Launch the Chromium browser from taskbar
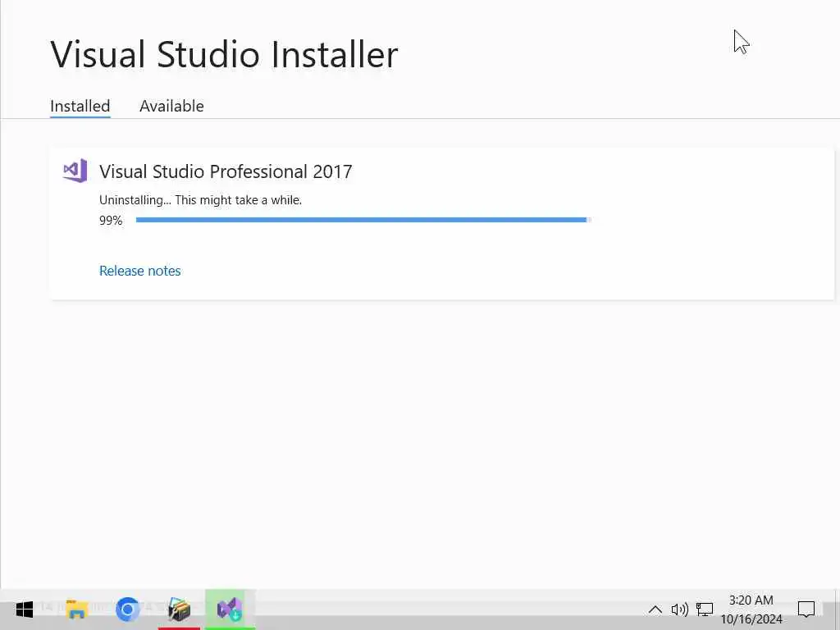 pyautogui.click(x=127, y=609)
